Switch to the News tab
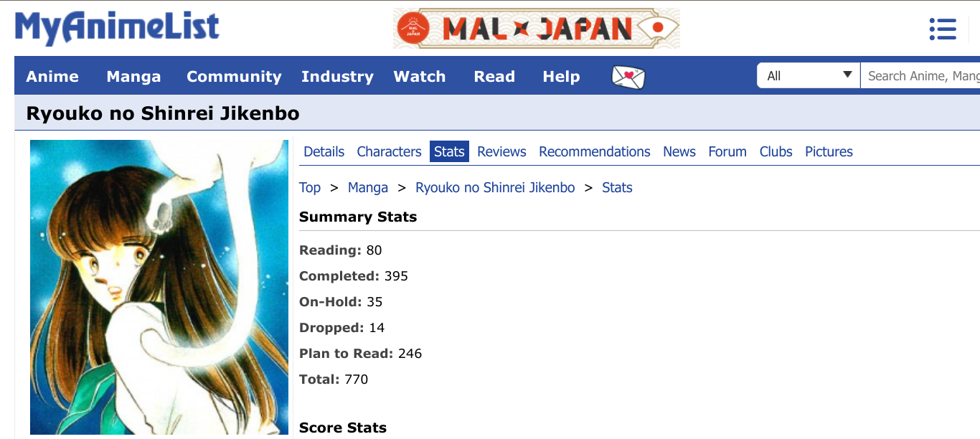 (679, 151)
